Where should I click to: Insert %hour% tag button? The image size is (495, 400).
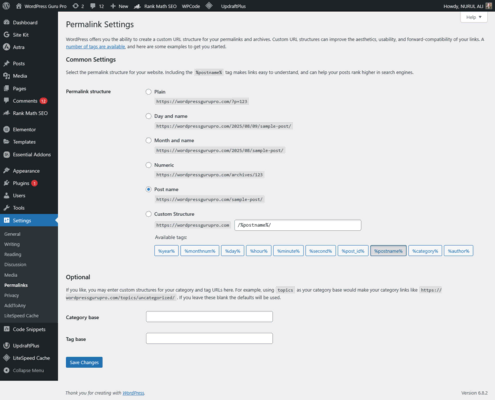259,251
